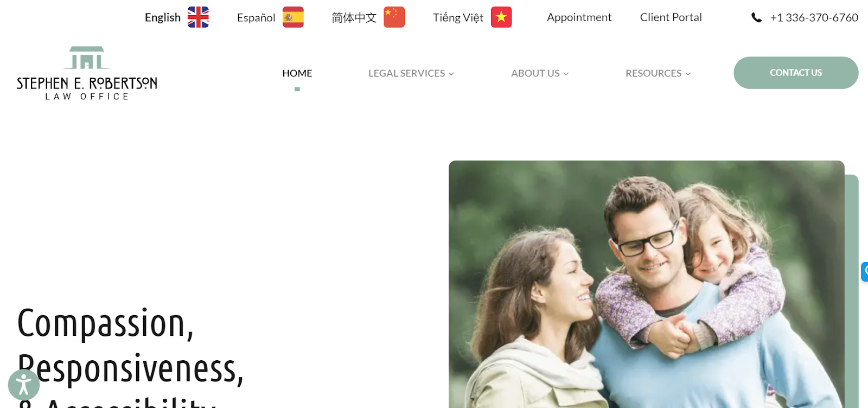Click the Stephen E. Robertson logo
The width and height of the screenshot is (868, 408).
pos(87,73)
